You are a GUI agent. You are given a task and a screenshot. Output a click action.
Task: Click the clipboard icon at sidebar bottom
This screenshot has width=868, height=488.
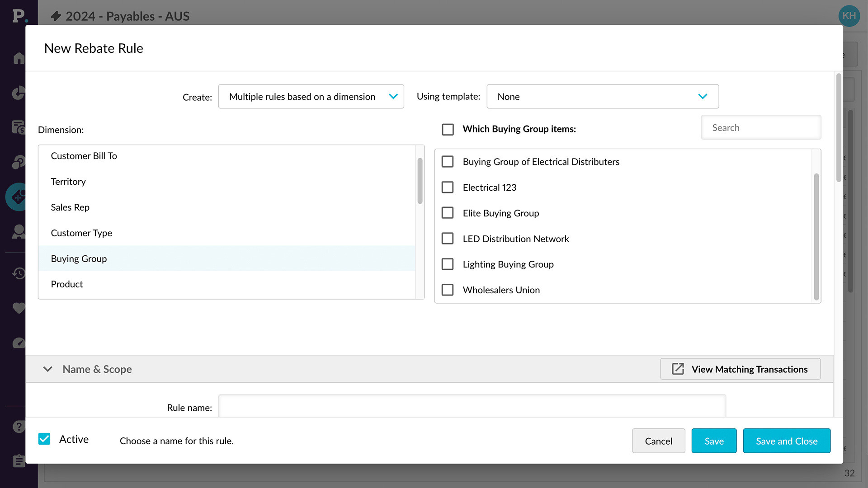19,461
